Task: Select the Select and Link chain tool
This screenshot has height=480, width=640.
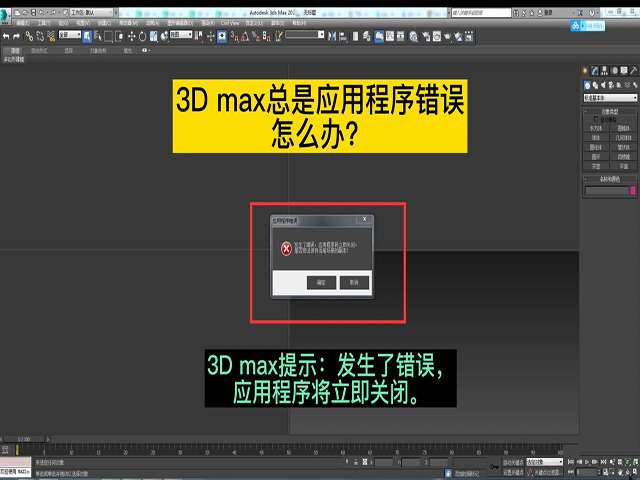Action: (29, 37)
